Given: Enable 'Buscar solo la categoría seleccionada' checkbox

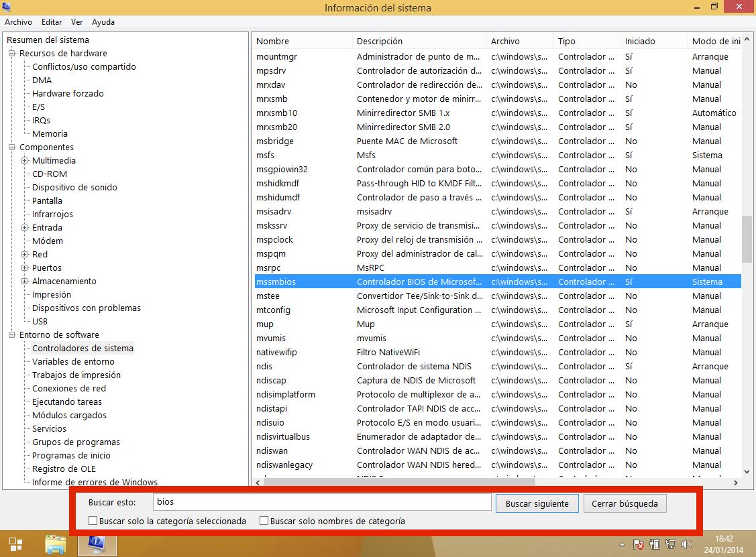Looking at the screenshot, I should tap(93, 521).
